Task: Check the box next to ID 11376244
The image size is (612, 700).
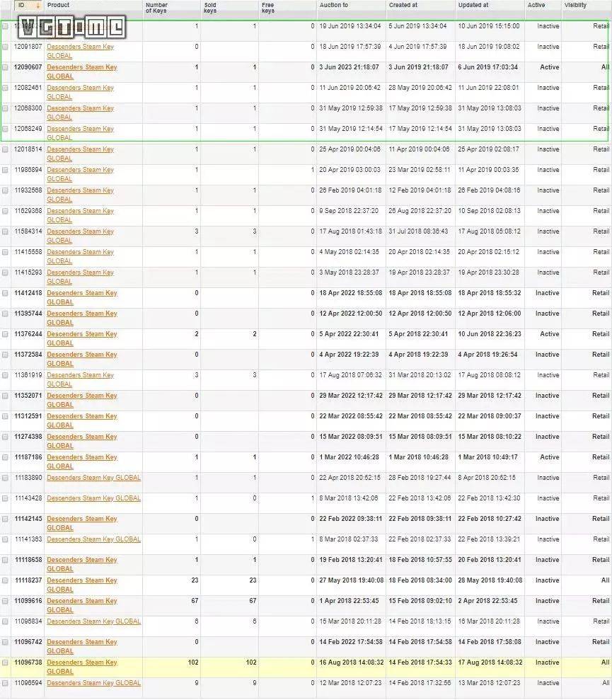Action: tap(6, 335)
